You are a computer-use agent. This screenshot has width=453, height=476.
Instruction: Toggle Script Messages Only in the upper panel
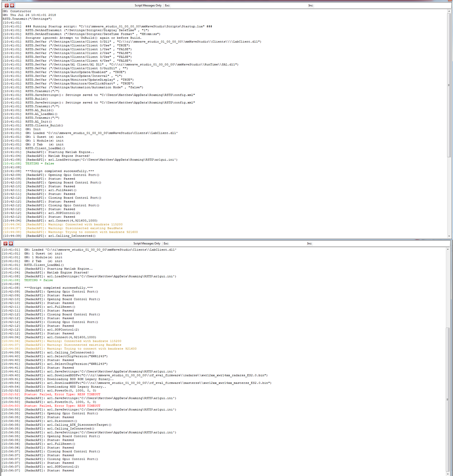148,5
